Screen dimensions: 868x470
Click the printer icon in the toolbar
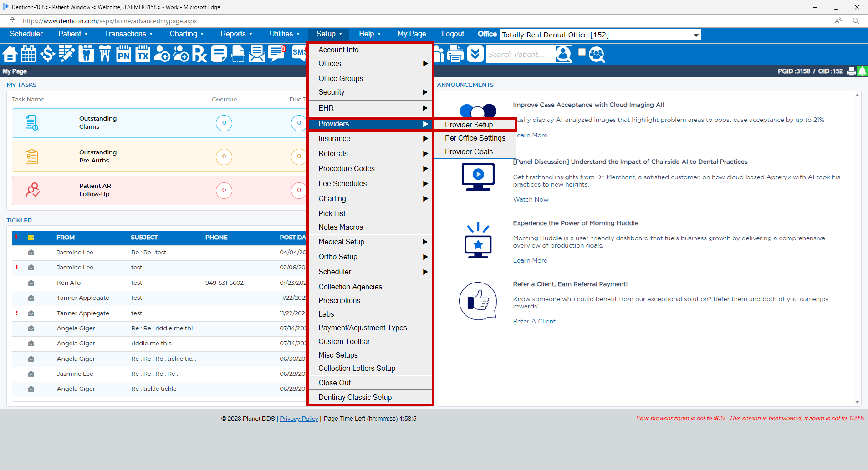pos(455,54)
